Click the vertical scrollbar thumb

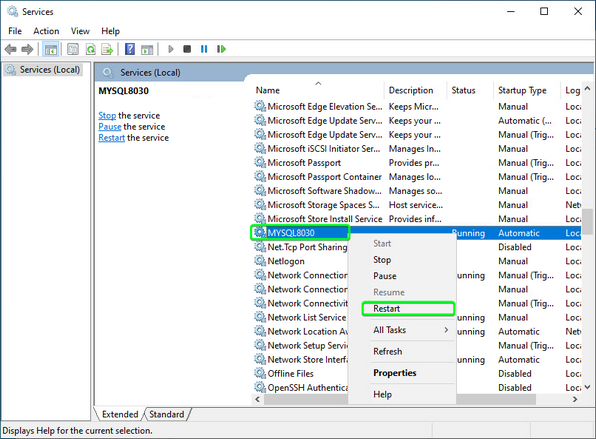(x=587, y=221)
